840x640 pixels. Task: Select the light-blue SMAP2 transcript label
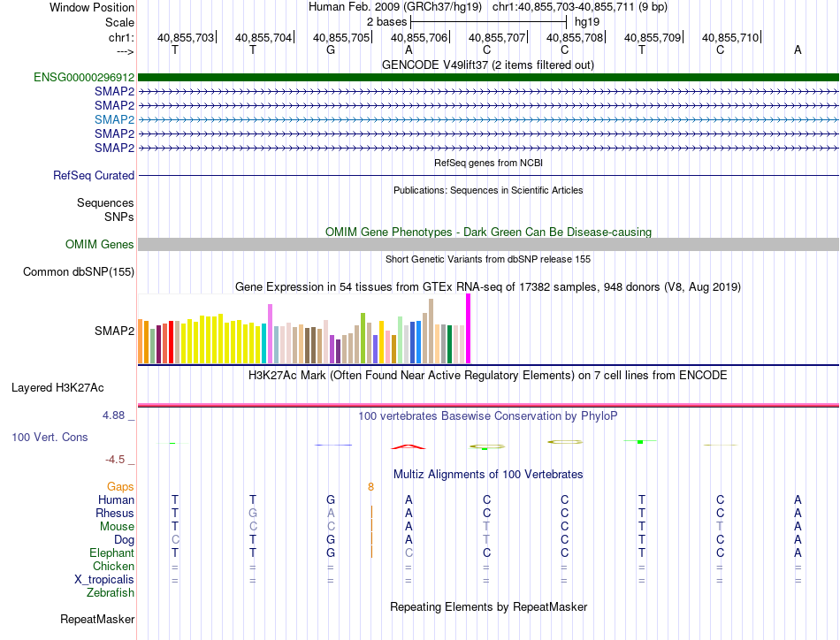click(x=114, y=119)
